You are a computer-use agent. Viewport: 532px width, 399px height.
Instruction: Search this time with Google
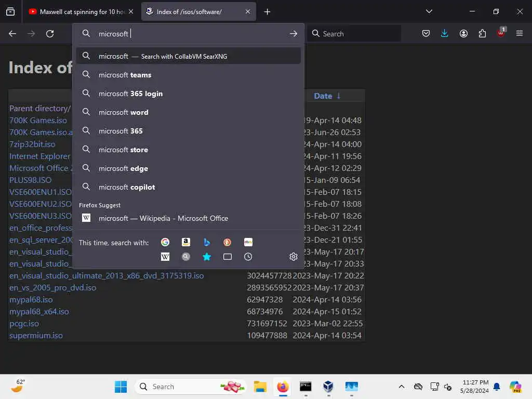click(x=165, y=242)
